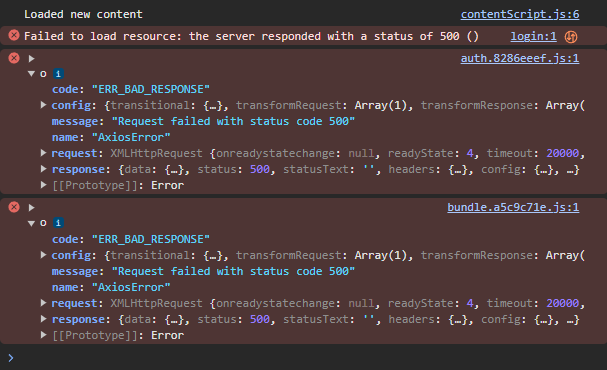The width and height of the screenshot is (607, 370).
Task: Expand '[[Prototype]]' in the auth.8286eeef.js error
Action: click(43, 185)
